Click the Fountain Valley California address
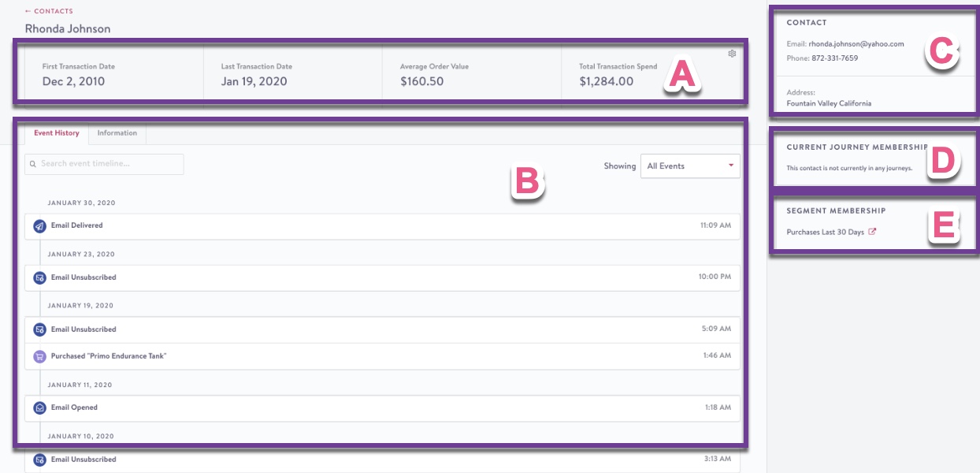 coord(829,103)
